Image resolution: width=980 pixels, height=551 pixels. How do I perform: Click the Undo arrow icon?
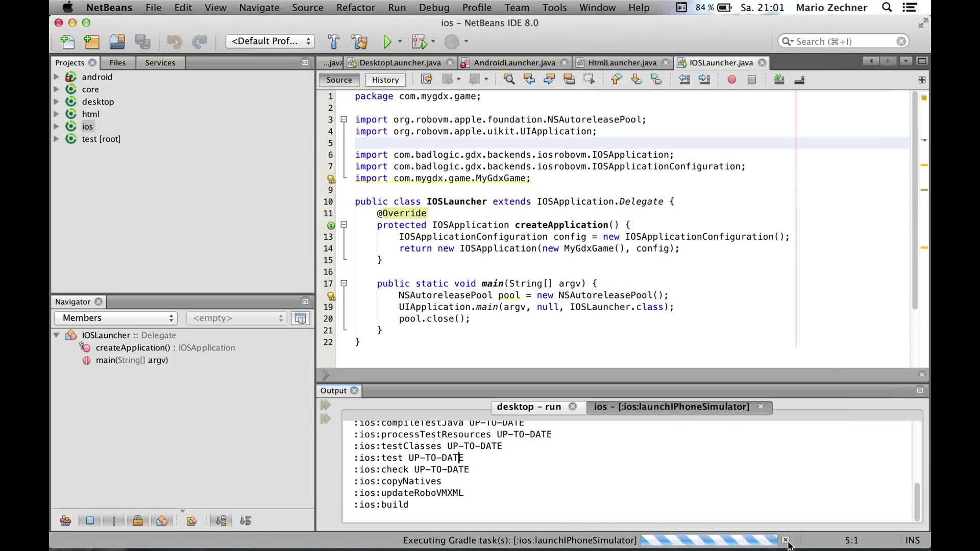tap(174, 41)
